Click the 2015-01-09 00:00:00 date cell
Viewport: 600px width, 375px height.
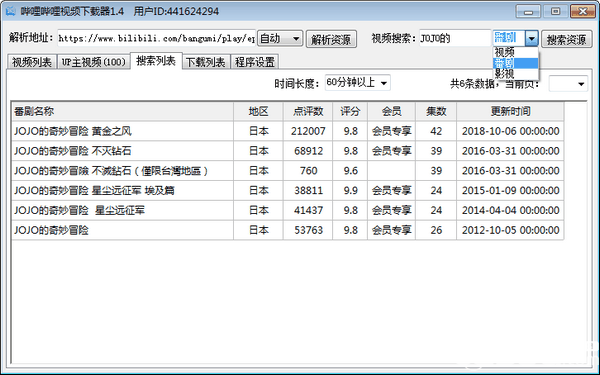point(510,191)
